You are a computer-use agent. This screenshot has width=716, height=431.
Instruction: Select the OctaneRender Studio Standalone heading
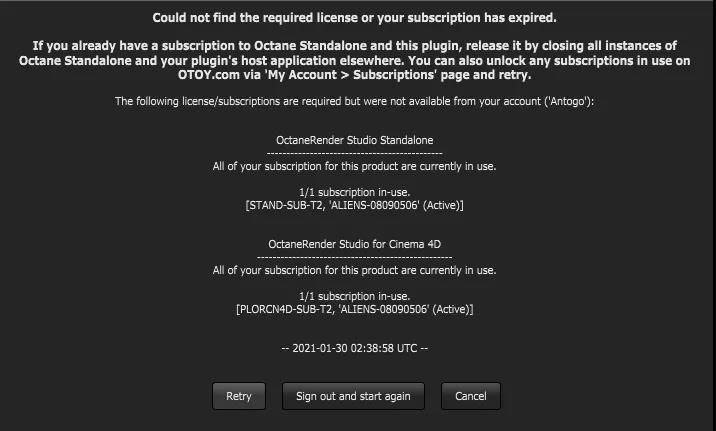click(x=355, y=141)
